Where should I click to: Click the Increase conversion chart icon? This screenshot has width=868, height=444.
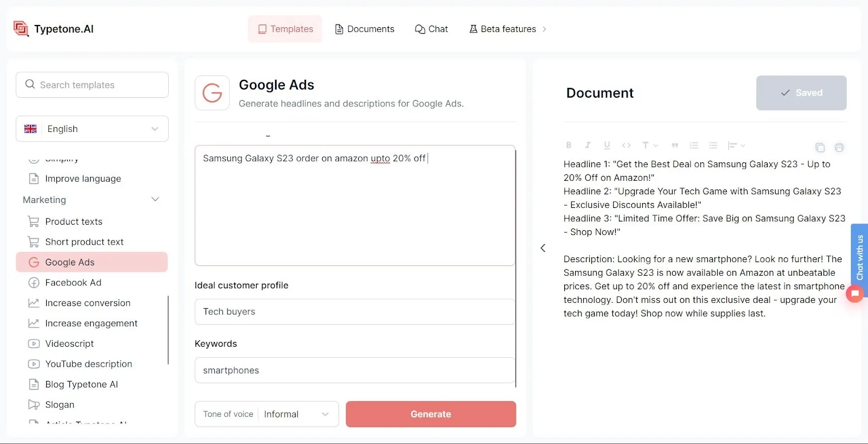34,303
